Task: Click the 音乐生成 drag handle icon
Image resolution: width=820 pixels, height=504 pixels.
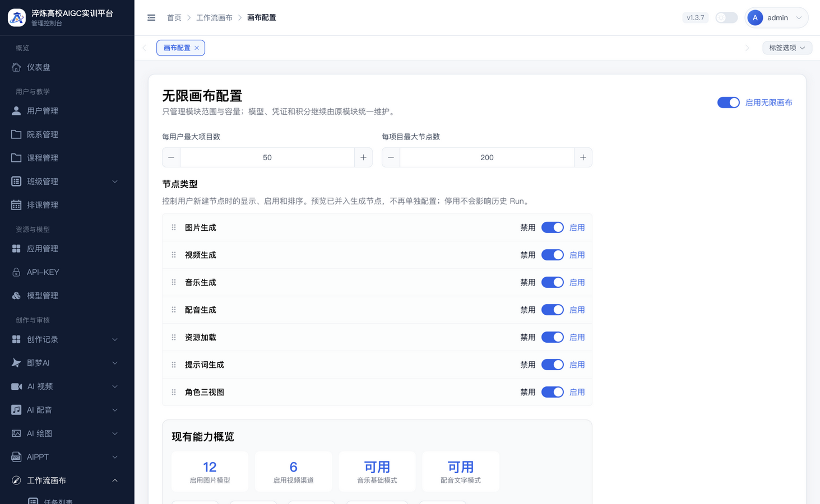Action: [174, 282]
